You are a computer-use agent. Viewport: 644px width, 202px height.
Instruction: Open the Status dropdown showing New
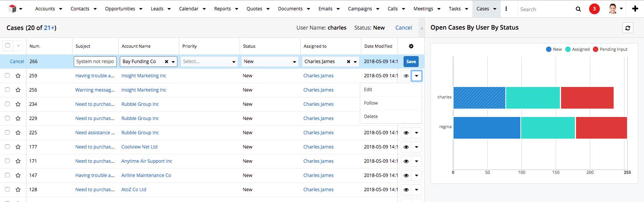coord(270,62)
